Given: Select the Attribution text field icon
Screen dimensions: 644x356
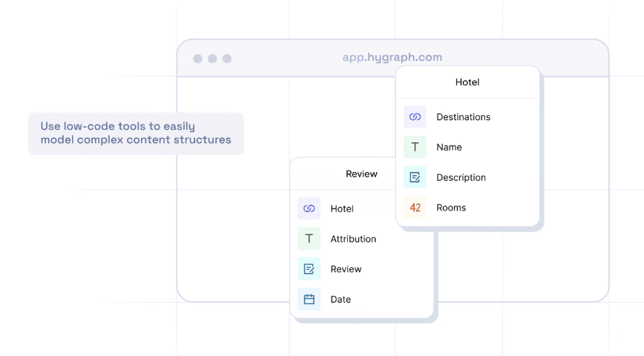Looking at the screenshot, I should click(309, 239).
